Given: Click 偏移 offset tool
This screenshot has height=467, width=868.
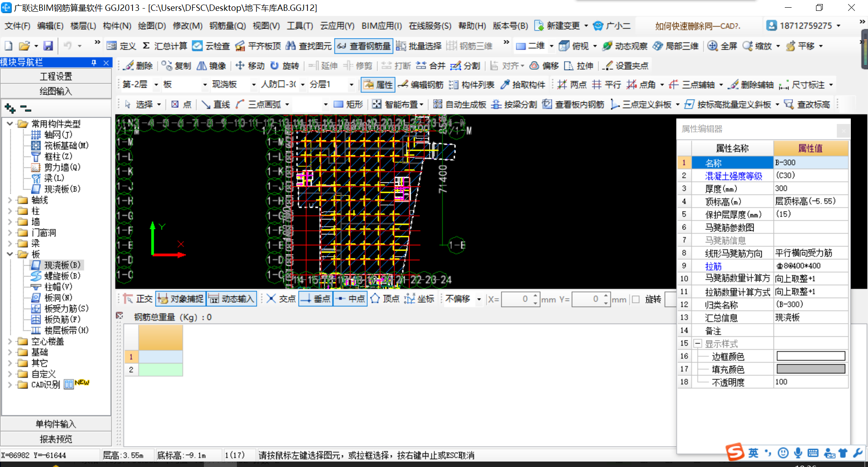Looking at the screenshot, I should tap(544, 66).
